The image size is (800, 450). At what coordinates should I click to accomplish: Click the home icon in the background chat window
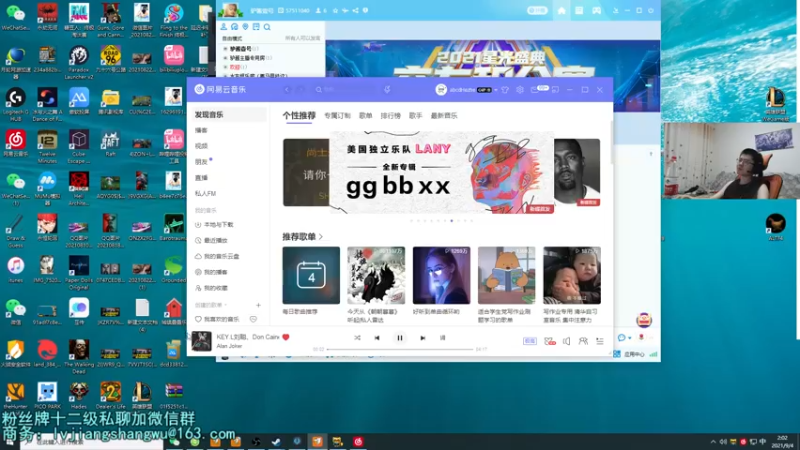[562, 11]
